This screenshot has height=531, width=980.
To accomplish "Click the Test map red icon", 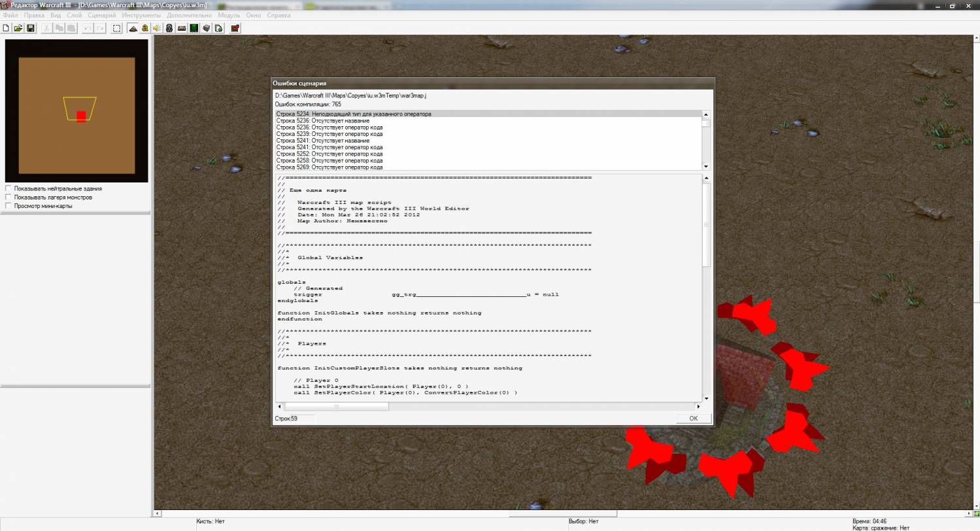I will (235, 28).
